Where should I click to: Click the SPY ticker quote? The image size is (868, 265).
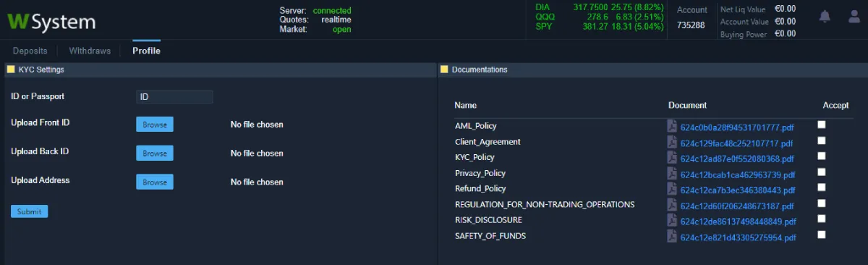[600, 26]
